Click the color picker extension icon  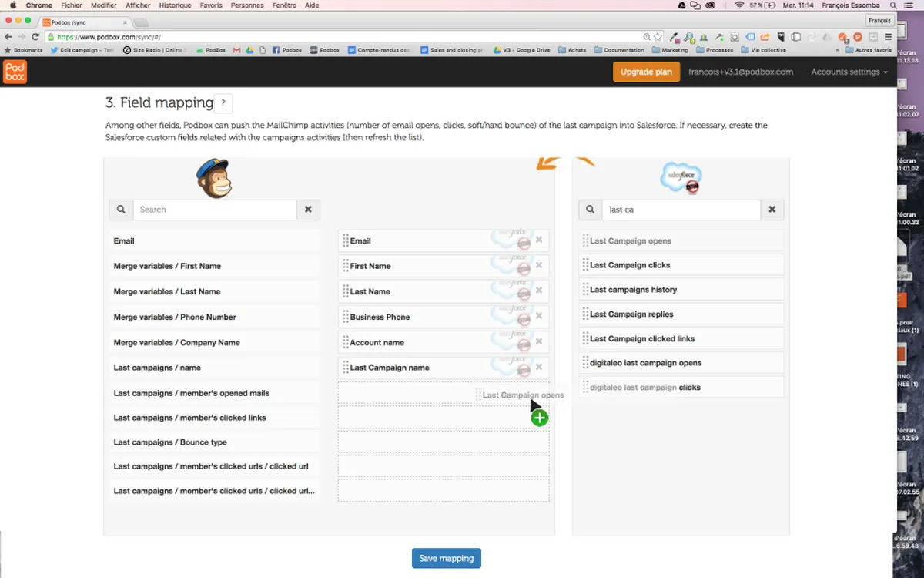coord(675,36)
